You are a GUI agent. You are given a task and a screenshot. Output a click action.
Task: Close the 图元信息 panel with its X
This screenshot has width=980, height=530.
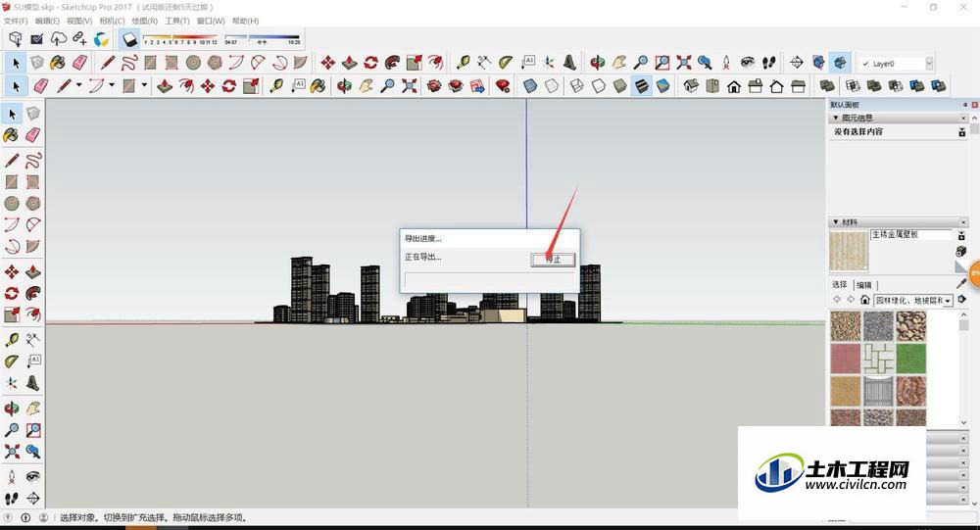(x=963, y=118)
